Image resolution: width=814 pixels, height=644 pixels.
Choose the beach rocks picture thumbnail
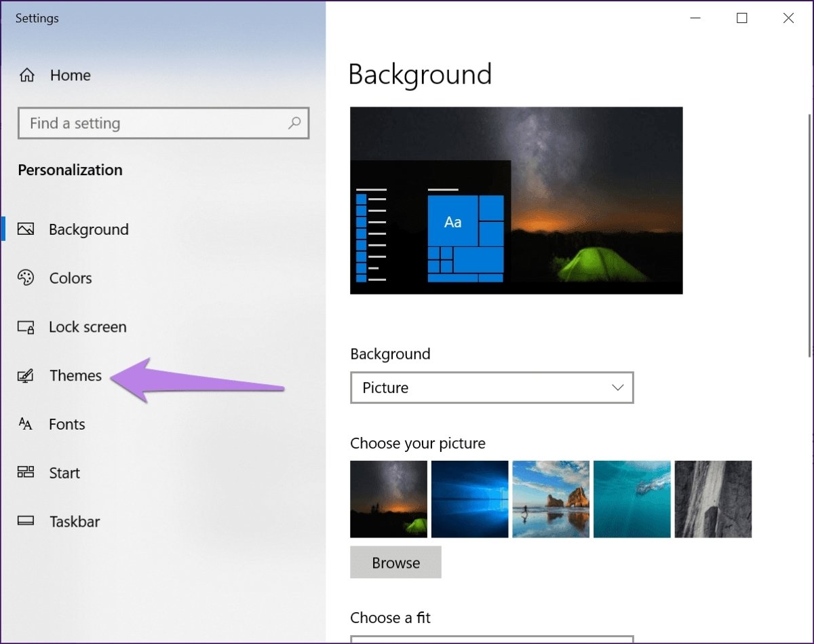point(551,499)
